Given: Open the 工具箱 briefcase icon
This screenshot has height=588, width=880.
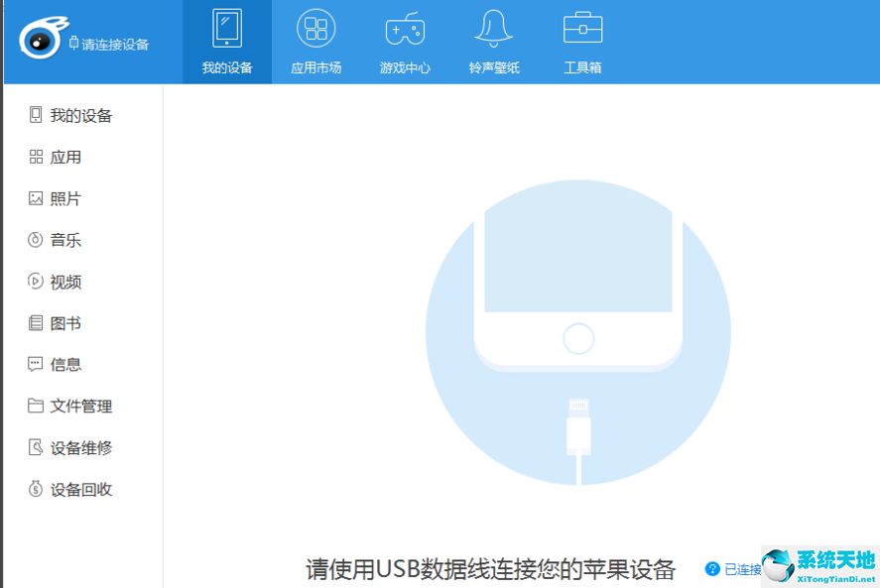Looking at the screenshot, I should point(582,29).
